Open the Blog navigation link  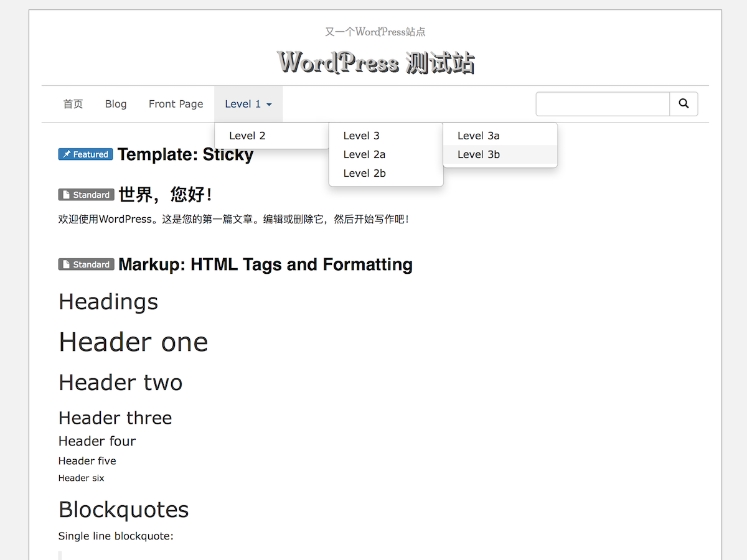click(x=116, y=104)
